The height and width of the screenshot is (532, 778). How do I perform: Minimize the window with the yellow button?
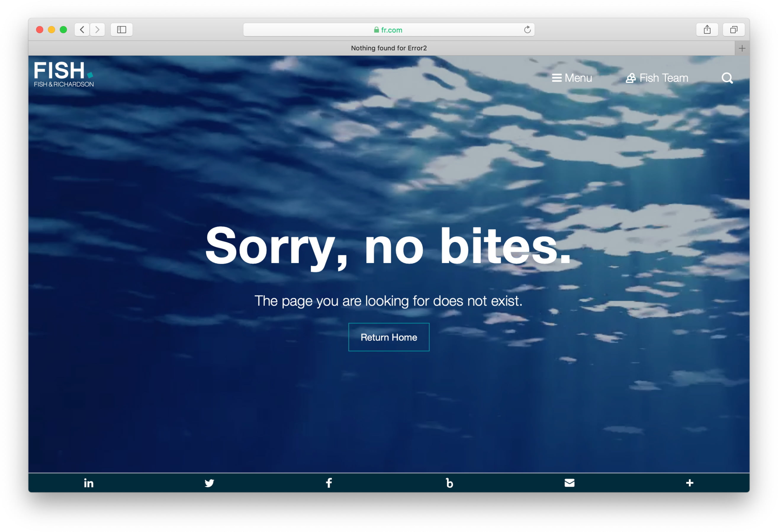(x=52, y=29)
